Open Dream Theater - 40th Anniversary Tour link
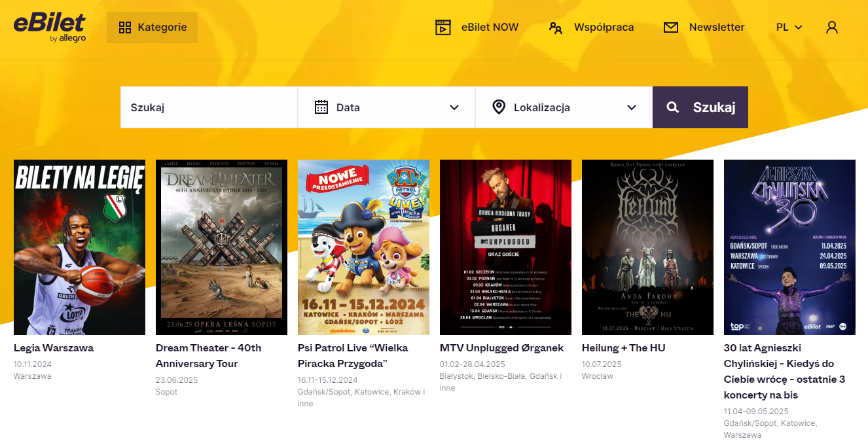The image size is (868, 441). (x=208, y=356)
